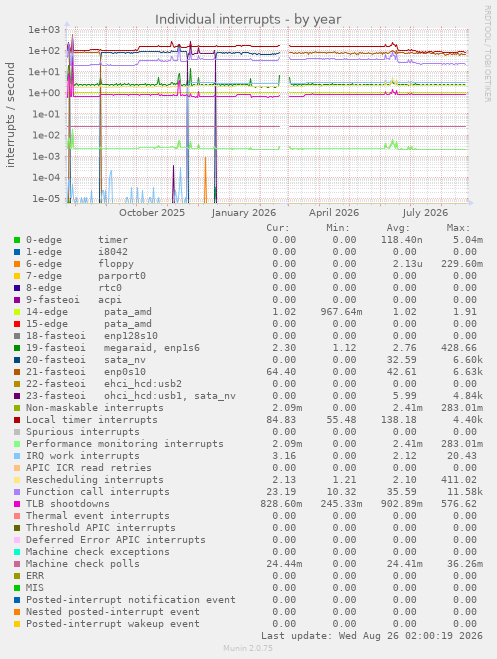Click the 'Max:' column header
This screenshot has height=659, width=497.
(458, 228)
